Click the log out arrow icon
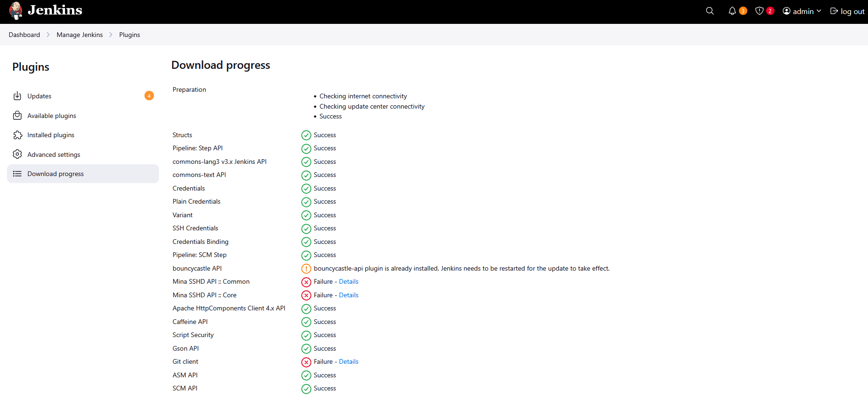This screenshot has width=868, height=397. (x=834, y=11)
